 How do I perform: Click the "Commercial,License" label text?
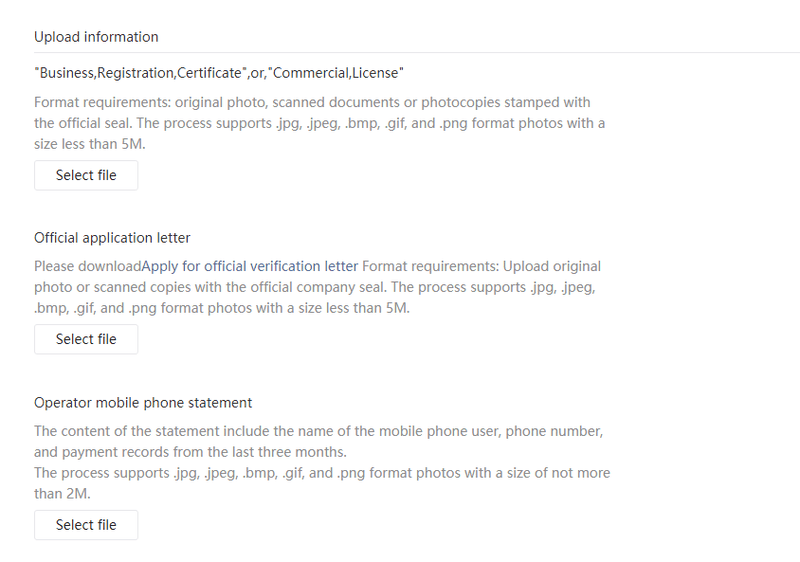click(336, 73)
